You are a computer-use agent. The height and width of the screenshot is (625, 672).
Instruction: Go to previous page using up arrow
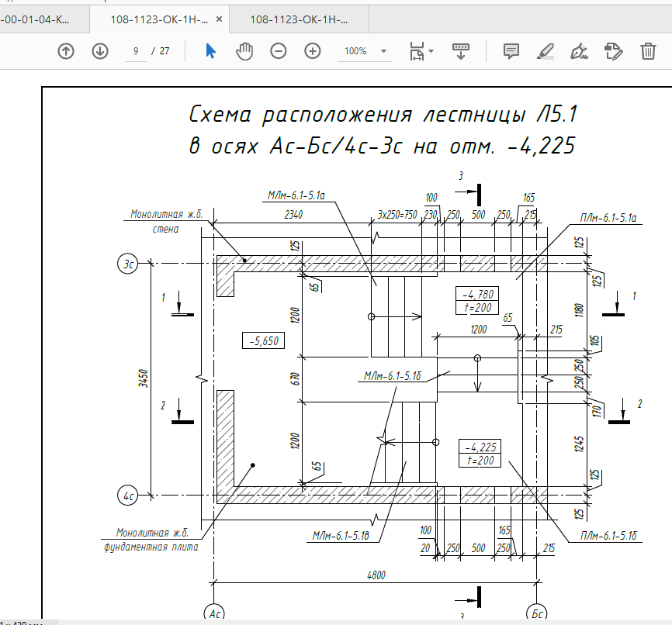tap(66, 51)
